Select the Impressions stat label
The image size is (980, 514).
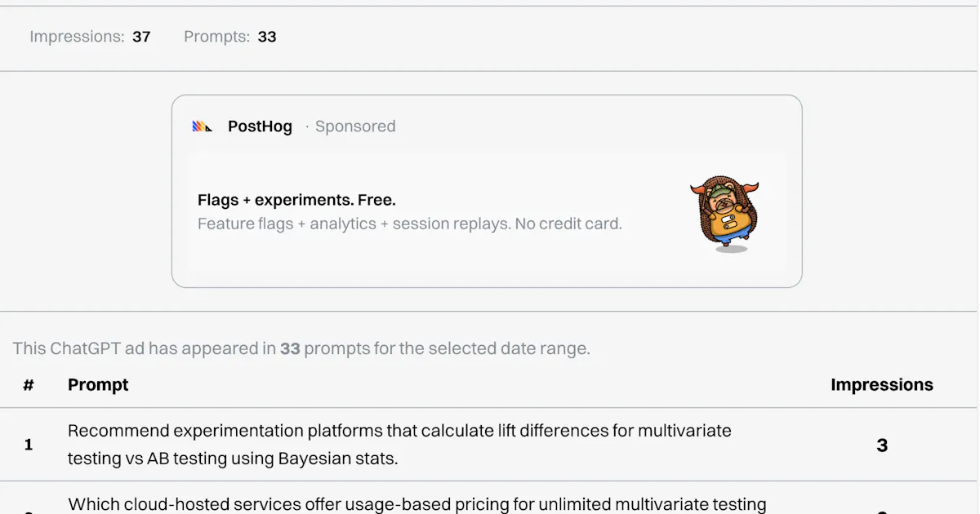click(x=77, y=37)
